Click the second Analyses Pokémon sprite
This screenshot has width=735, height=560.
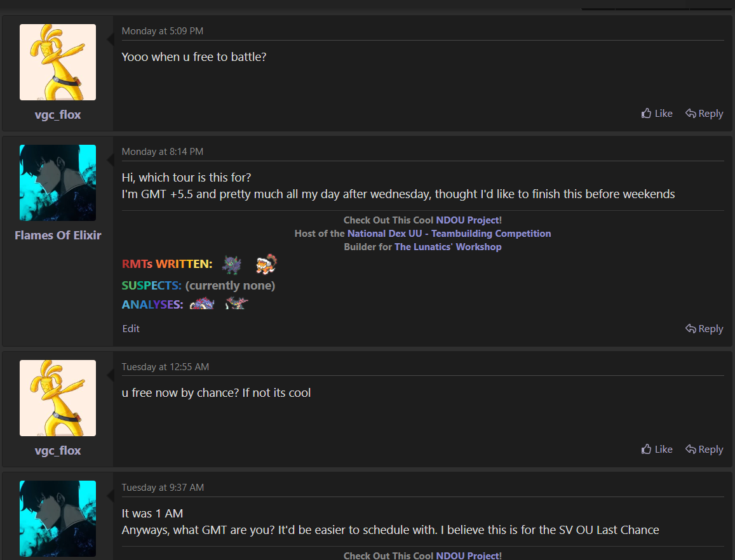point(236,303)
